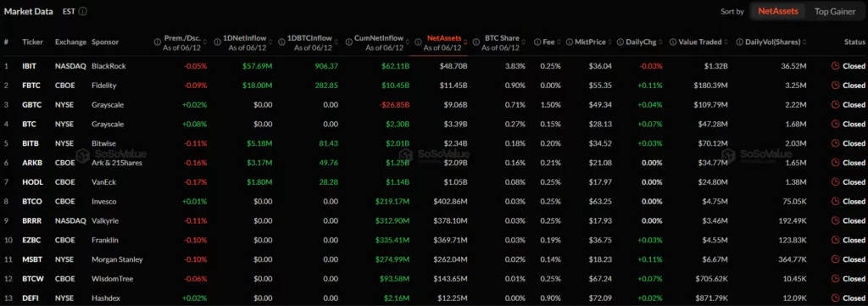Show info icon beside NetAssets column header
Image resolution: width=868 pixels, height=306 pixels.
(418, 42)
